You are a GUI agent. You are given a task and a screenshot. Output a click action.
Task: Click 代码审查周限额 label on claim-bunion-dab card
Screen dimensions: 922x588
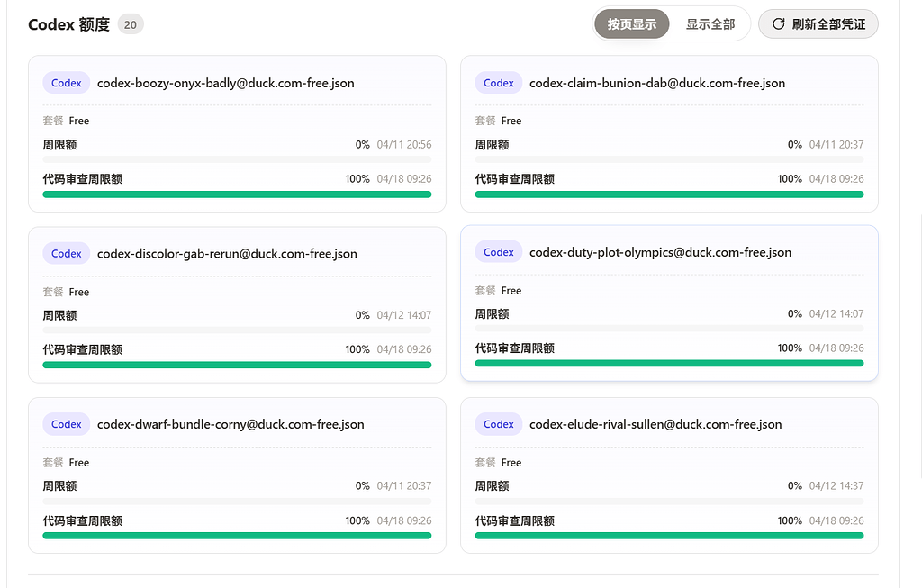point(514,179)
